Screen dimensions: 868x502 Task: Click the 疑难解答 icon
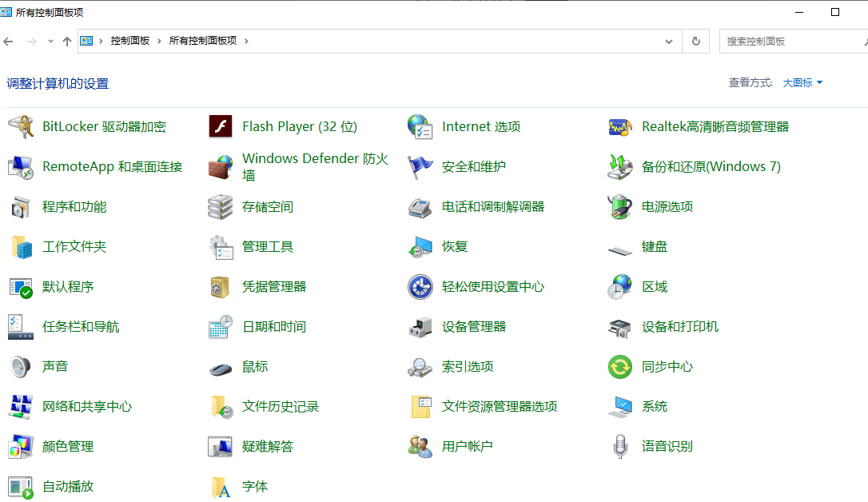click(x=221, y=447)
